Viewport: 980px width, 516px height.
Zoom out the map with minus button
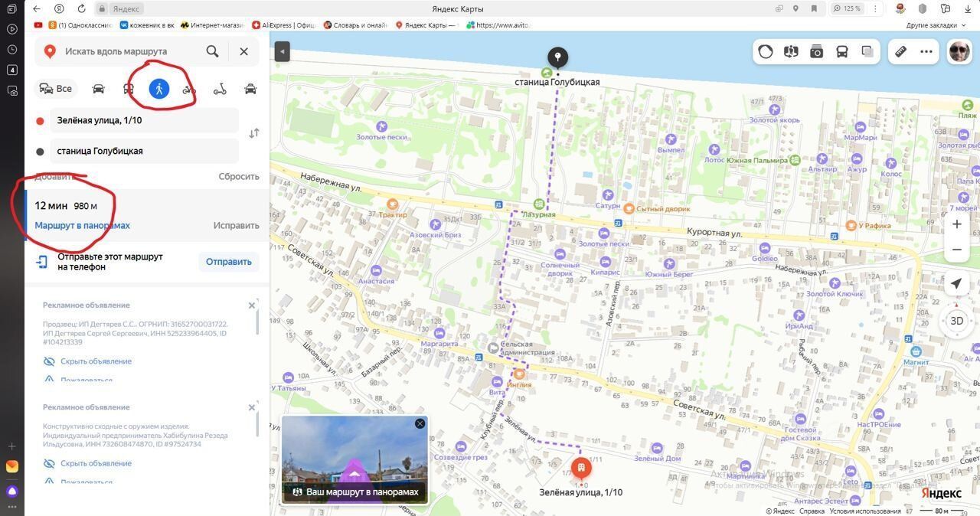click(x=957, y=250)
